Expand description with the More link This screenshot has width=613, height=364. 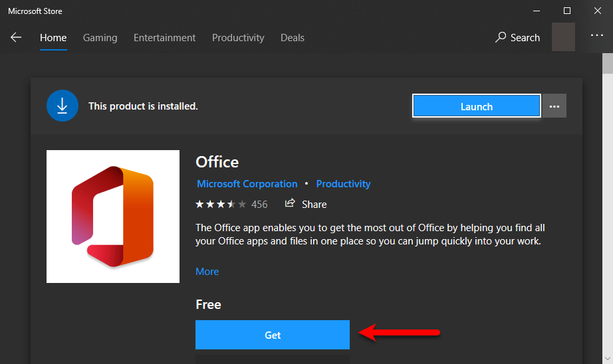(x=207, y=272)
